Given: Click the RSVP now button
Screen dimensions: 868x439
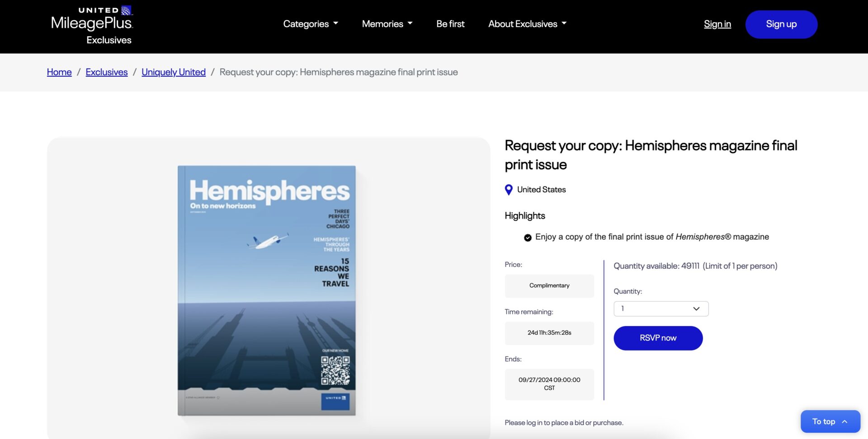Looking at the screenshot, I should click(x=658, y=338).
